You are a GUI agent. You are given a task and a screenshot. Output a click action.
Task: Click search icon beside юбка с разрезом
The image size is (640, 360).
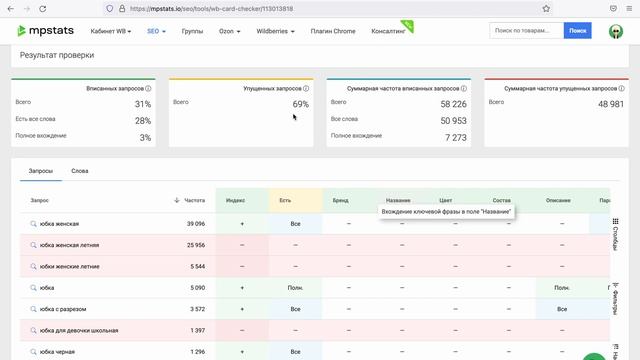click(x=33, y=309)
